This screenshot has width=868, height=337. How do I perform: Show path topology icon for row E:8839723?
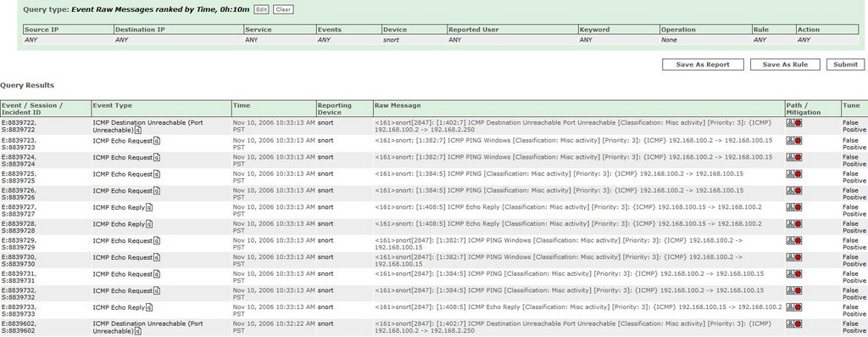pos(790,141)
